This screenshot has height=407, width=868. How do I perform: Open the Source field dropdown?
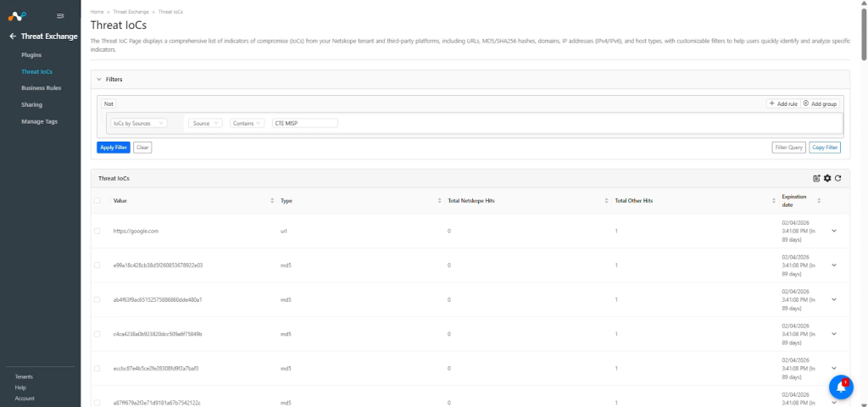point(205,124)
